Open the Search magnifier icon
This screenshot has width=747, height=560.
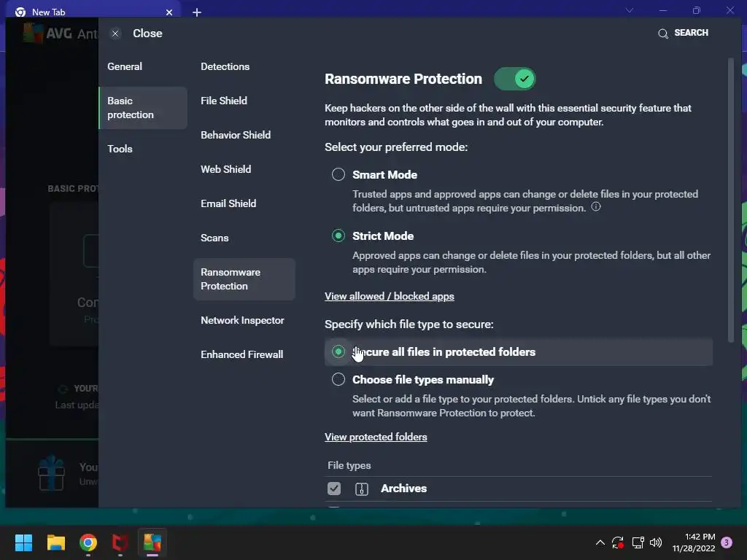click(x=662, y=34)
